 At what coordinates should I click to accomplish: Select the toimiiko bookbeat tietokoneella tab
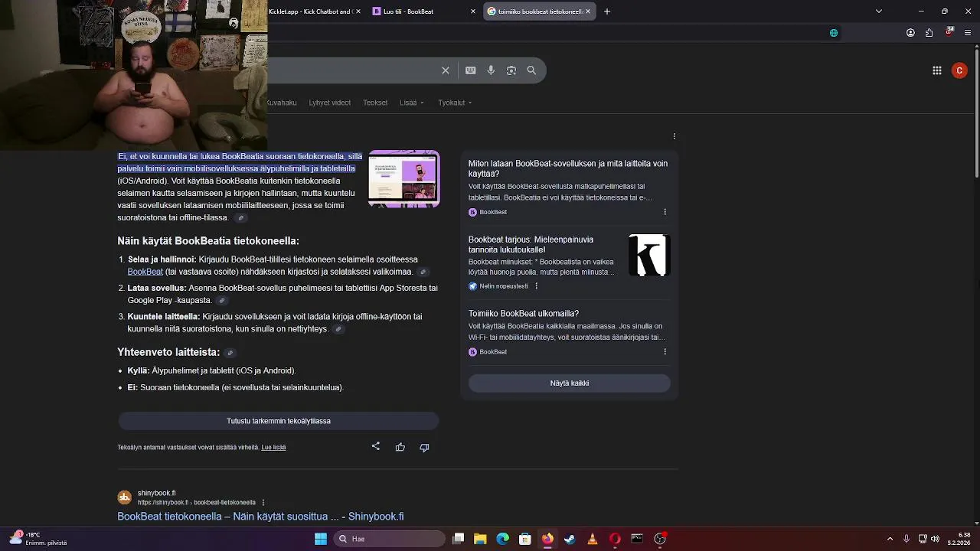[x=541, y=11]
